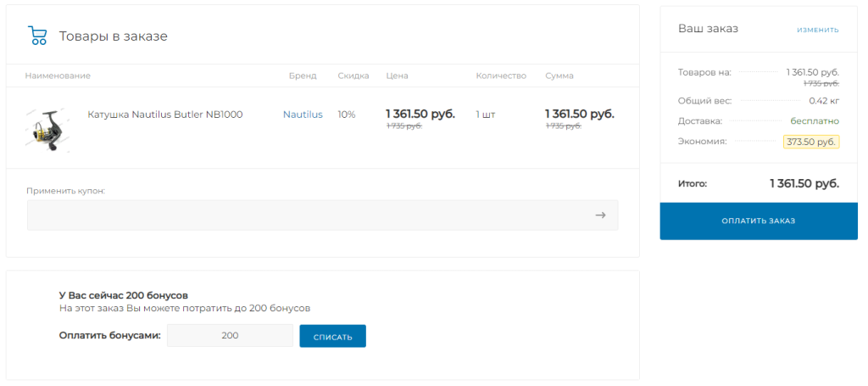The width and height of the screenshot is (868, 386).
Task: Click the shopping cart icon in header
Action: 37,36
